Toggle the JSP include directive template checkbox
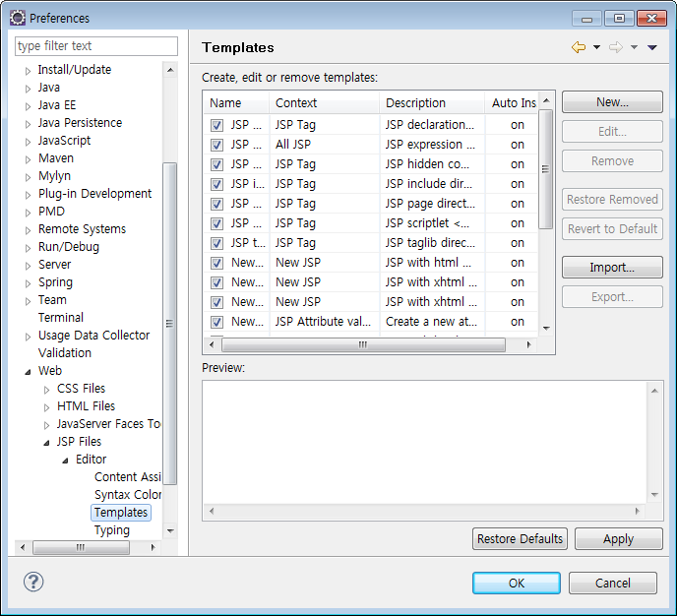This screenshot has height=616, width=677. coord(216,184)
